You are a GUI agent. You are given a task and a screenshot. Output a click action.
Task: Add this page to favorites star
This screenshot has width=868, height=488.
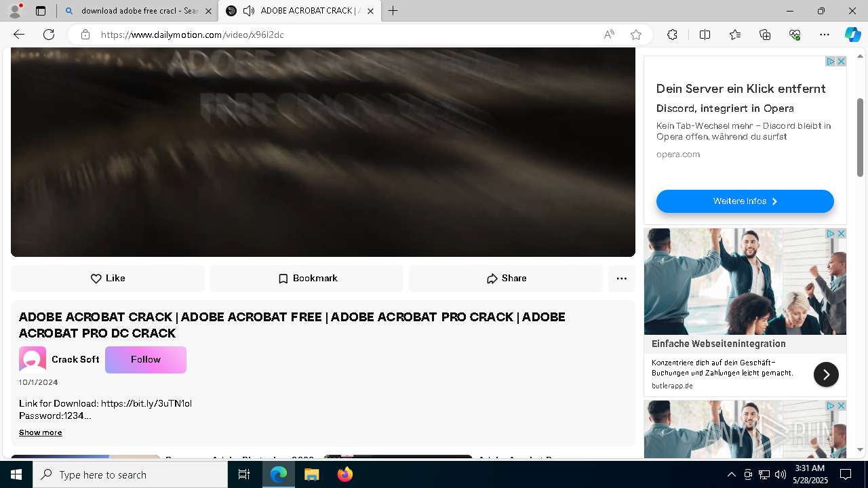point(636,35)
